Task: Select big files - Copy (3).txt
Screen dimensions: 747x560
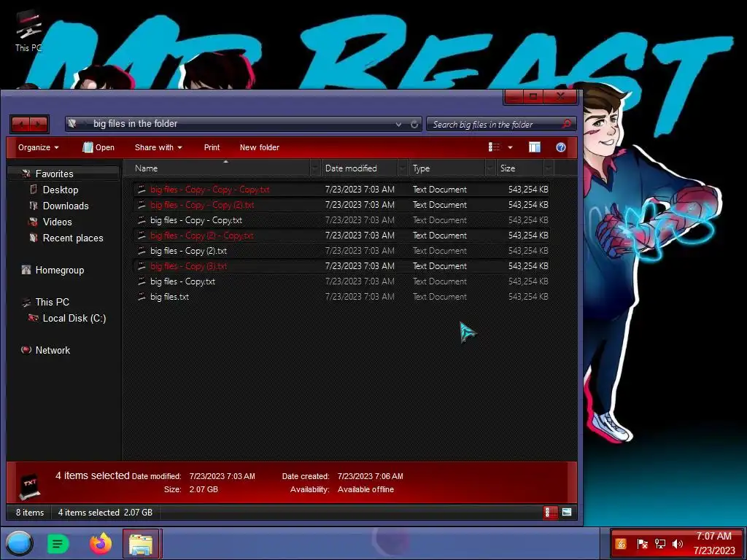Action: pyautogui.click(x=341, y=265)
